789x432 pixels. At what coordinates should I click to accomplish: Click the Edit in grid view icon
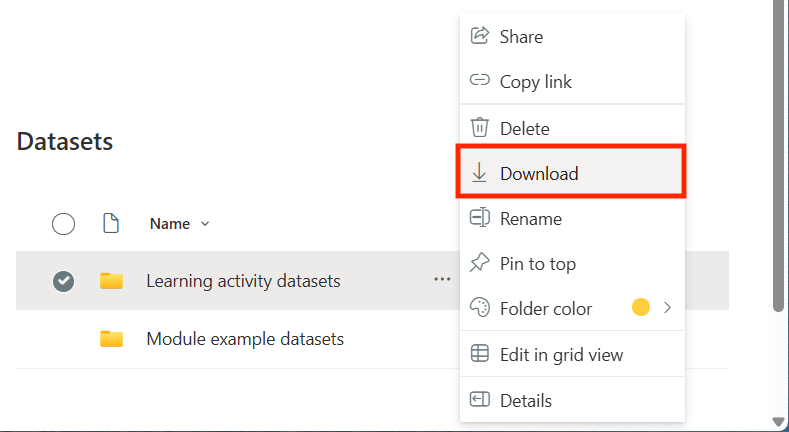(480, 354)
